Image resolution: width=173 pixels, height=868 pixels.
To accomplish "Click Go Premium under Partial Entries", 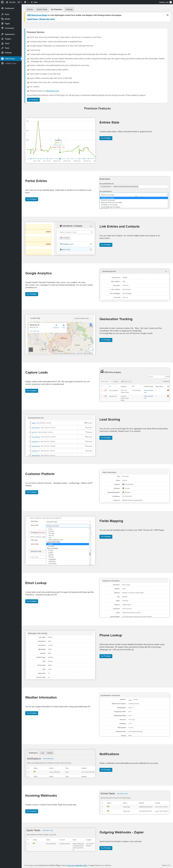I will (32, 199).
